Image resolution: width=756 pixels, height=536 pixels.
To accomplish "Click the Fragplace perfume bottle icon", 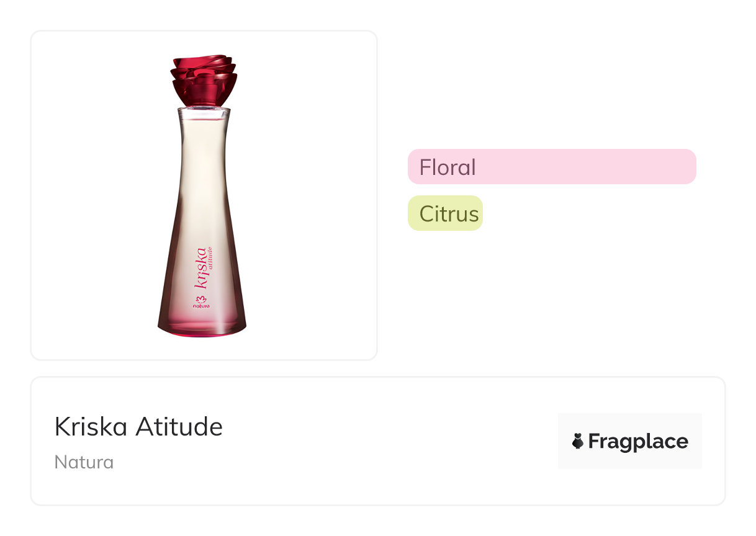I will pyautogui.click(x=578, y=441).
